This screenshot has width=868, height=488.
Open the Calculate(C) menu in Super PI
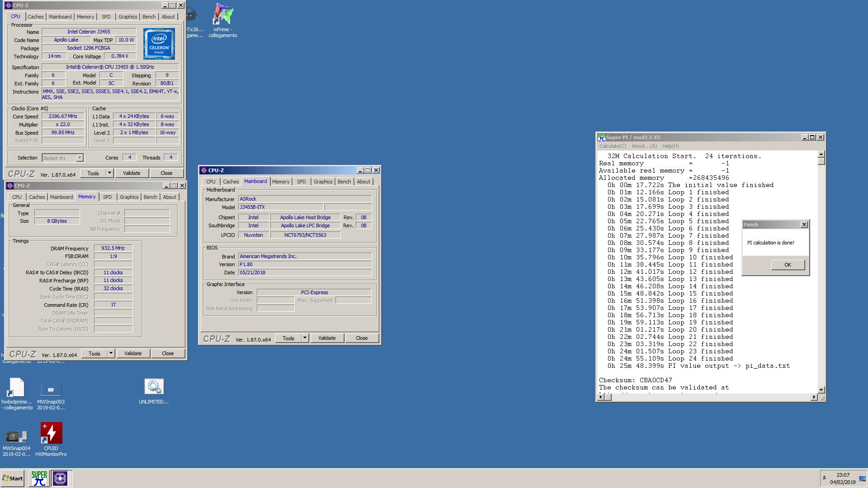(613, 146)
